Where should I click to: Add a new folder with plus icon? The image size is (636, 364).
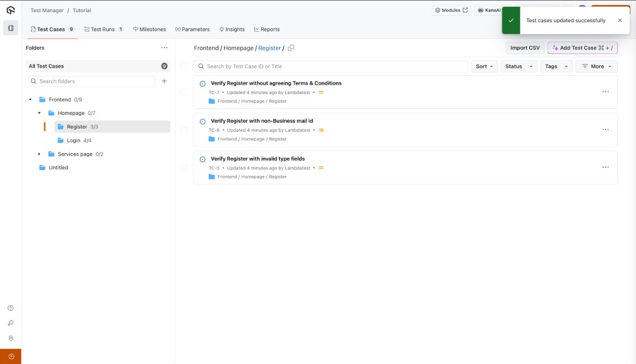(164, 81)
